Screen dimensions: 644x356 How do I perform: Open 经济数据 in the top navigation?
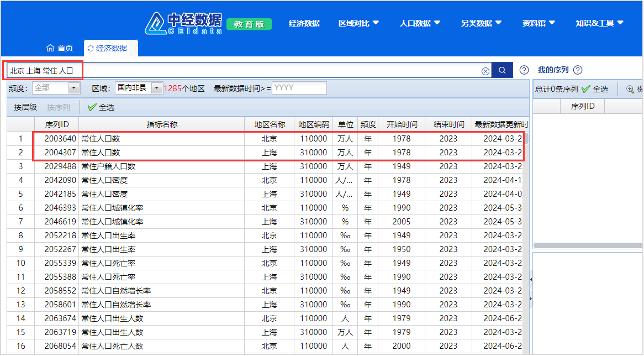pyautogui.click(x=304, y=23)
